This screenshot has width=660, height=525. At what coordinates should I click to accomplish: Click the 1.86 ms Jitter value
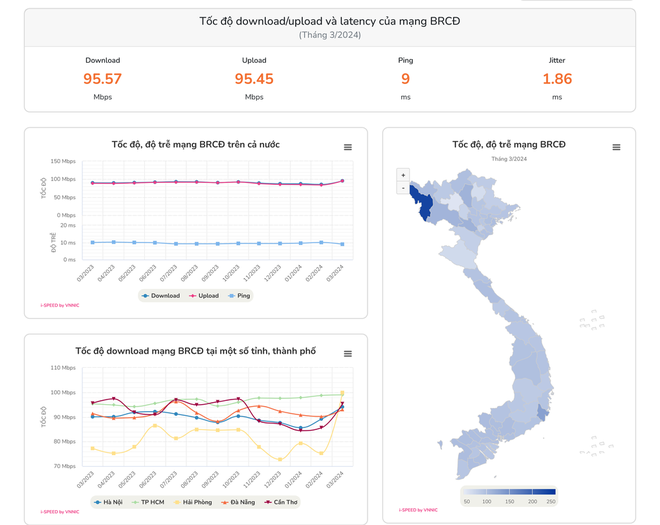click(557, 78)
